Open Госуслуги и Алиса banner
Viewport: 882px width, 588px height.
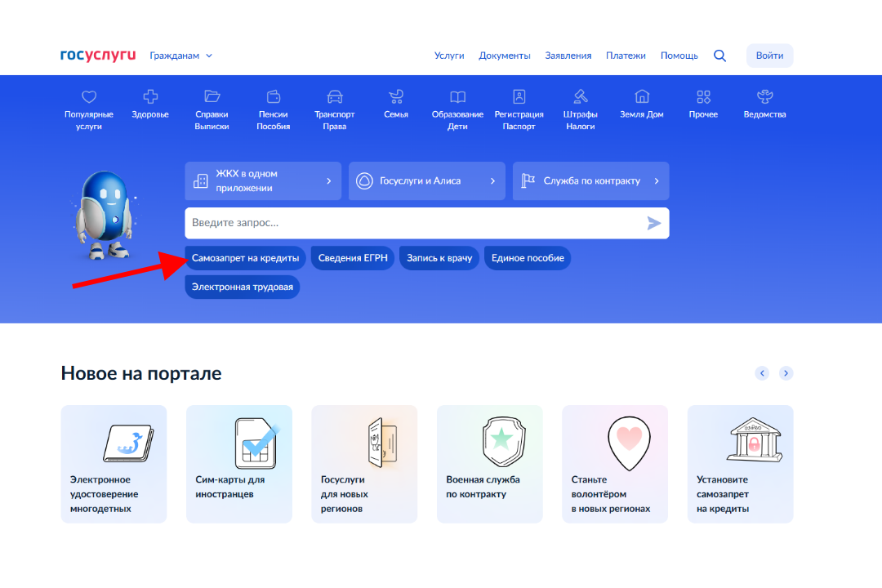pyautogui.click(x=427, y=180)
